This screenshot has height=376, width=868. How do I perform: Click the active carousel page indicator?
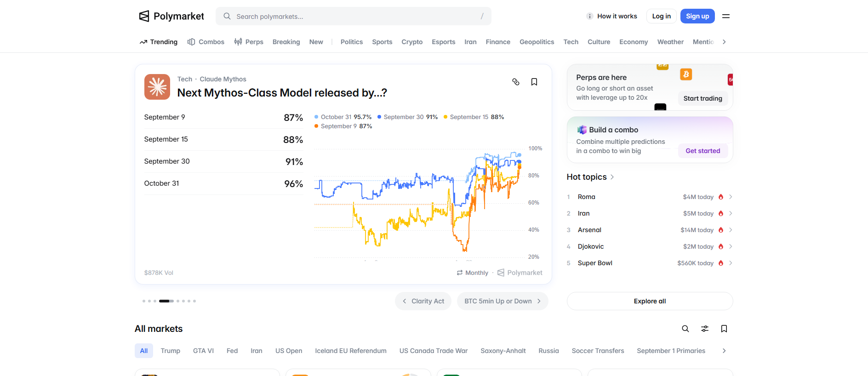coord(166,301)
